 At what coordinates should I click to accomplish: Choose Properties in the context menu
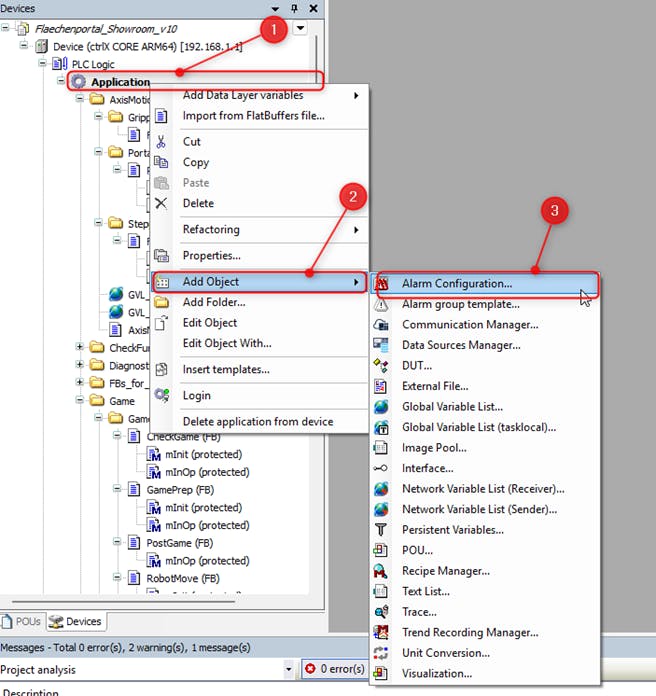(x=211, y=256)
